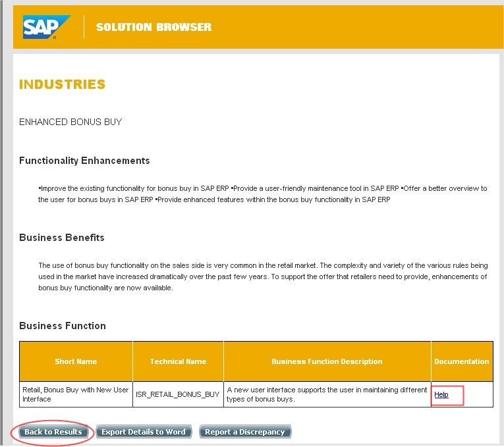This screenshot has height=447, width=504.
Task: Click the paragraph starting 'The use of bonus buy'
Action: [x=263, y=276]
